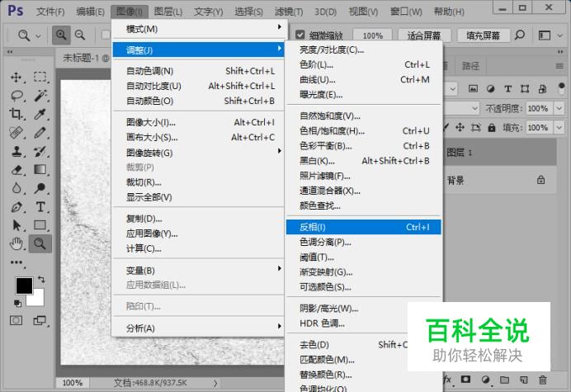Open the opacity 100% dropdown arrow
Screen dimensions: 571x392
(x=559, y=108)
